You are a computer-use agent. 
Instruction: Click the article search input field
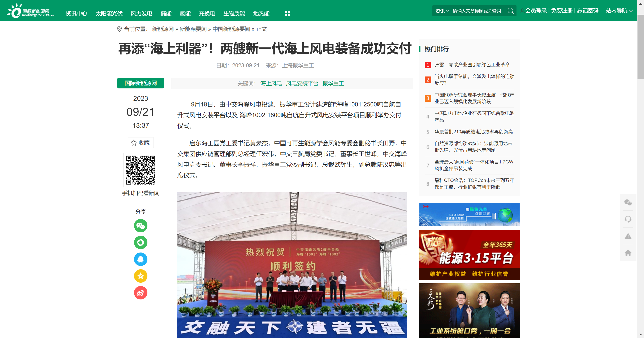(x=477, y=11)
